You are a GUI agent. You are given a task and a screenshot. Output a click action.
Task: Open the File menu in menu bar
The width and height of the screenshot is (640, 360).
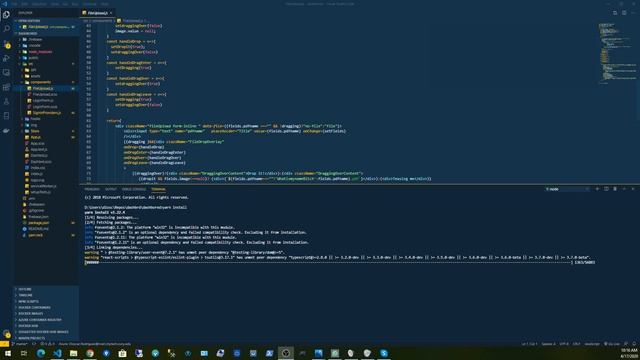[x=14, y=4]
